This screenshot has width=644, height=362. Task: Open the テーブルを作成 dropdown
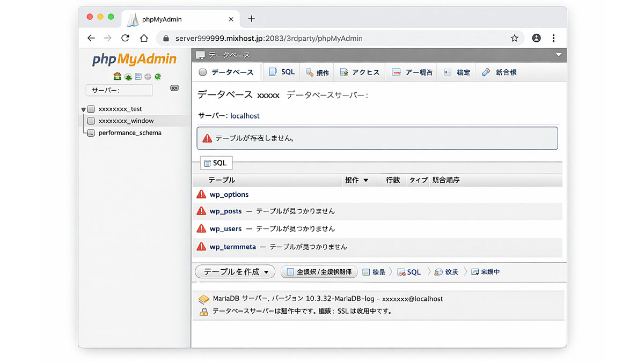(x=235, y=272)
